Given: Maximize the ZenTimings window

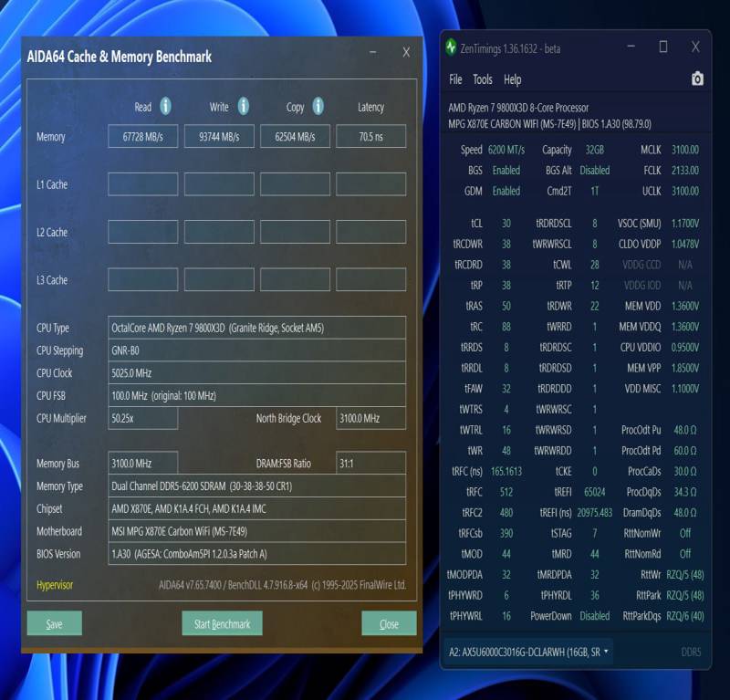Looking at the screenshot, I should (663, 47).
